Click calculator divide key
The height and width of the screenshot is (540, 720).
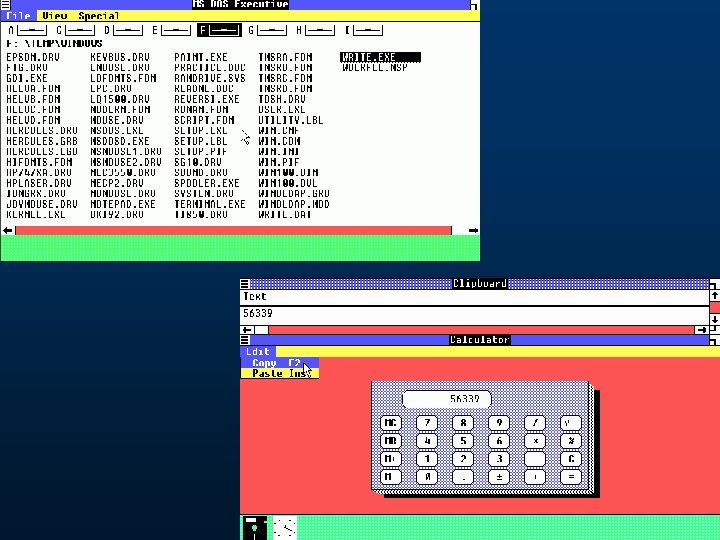point(535,423)
